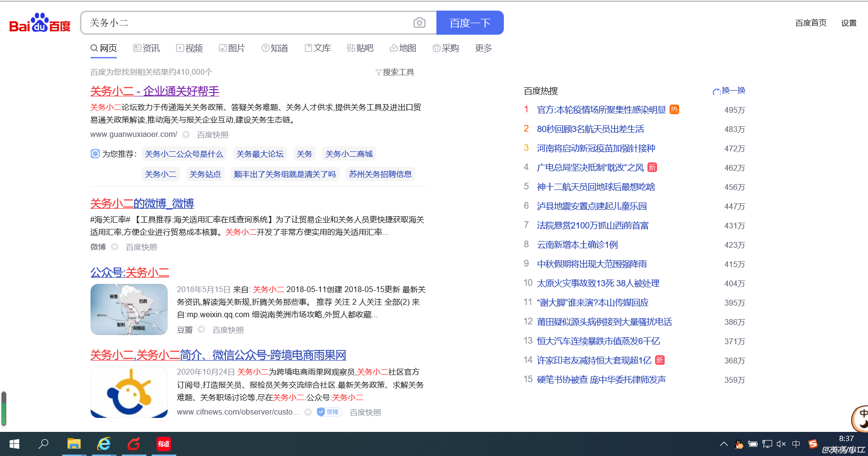
Task: Select suggestion 关务站点
Action: (x=205, y=174)
